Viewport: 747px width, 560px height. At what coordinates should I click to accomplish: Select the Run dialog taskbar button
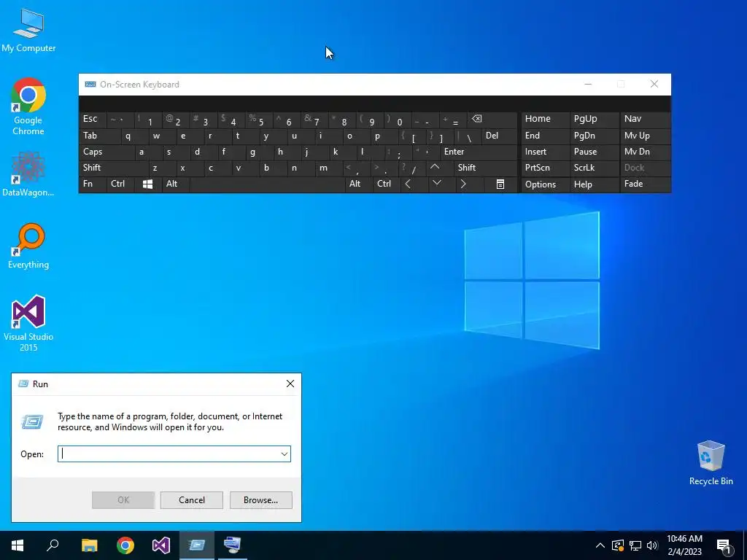click(197, 545)
